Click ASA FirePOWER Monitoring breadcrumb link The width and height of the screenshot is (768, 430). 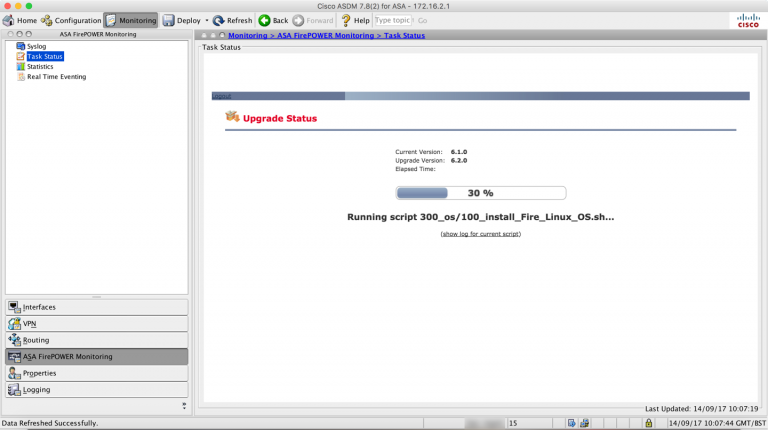click(x=325, y=35)
